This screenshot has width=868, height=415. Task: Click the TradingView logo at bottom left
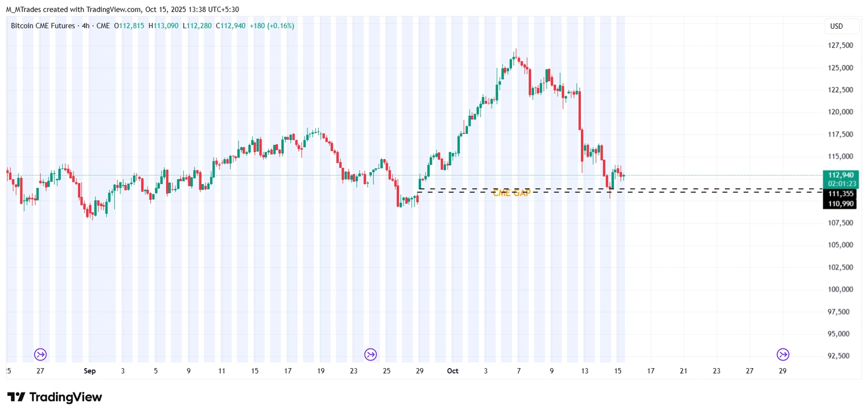(55, 397)
